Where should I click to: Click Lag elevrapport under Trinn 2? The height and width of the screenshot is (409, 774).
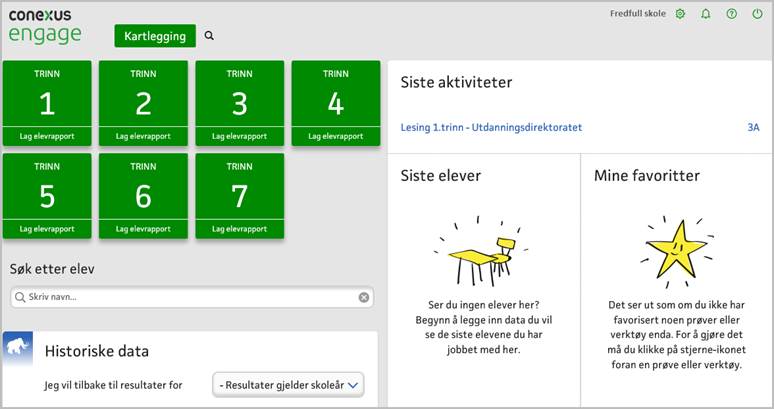(x=143, y=136)
